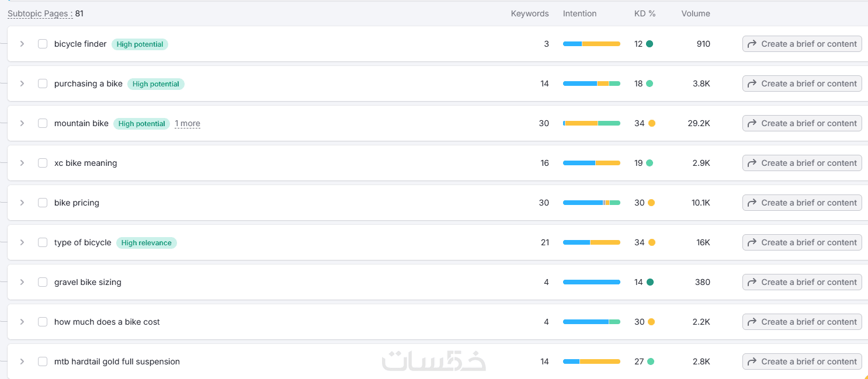Viewport: 868px width, 379px height.
Task: Expand the type of bicycle row
Action: click(x=22, y=242)
